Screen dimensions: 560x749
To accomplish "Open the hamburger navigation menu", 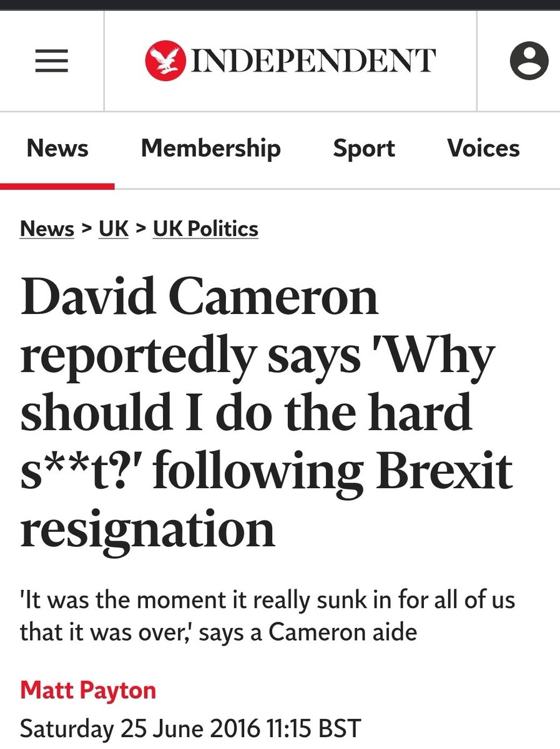I will click(51, 61).
